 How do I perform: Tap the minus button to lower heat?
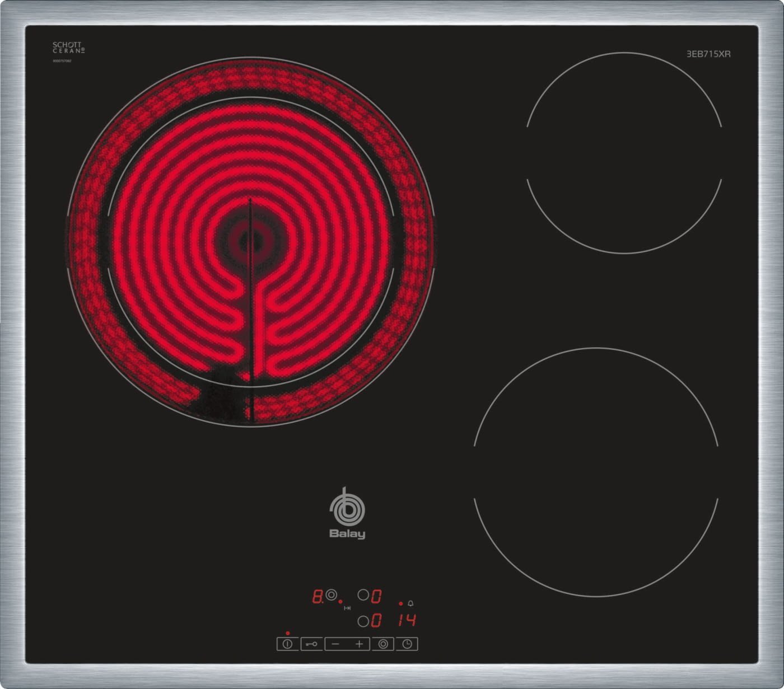(x=335, y=644)
